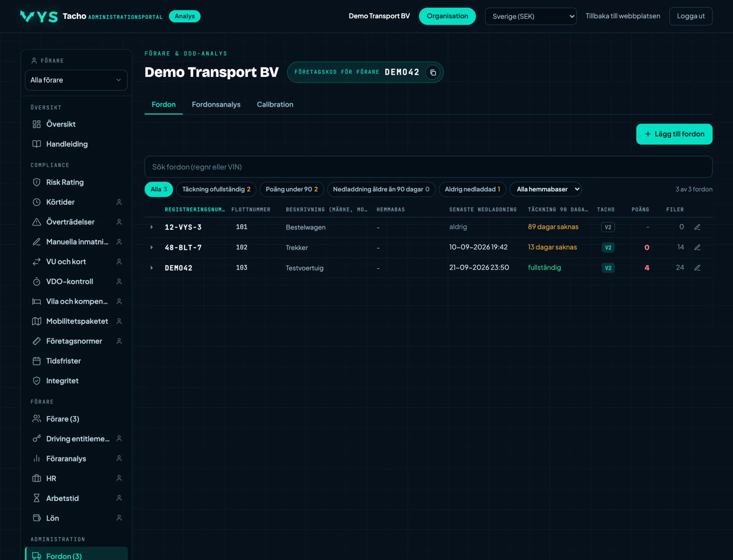Expand row 12-VYS-3
Image resolution: width=733 pixels, height=560 pixels.
coord(152,227)
